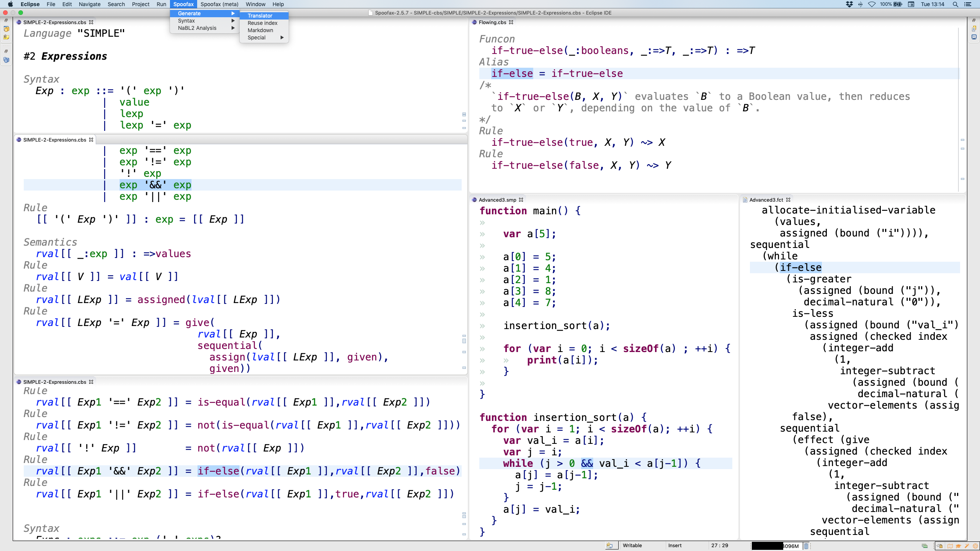
Task: Restore the right-side minimized view stack
Action: pyautogui.click(x=974, y=20)
